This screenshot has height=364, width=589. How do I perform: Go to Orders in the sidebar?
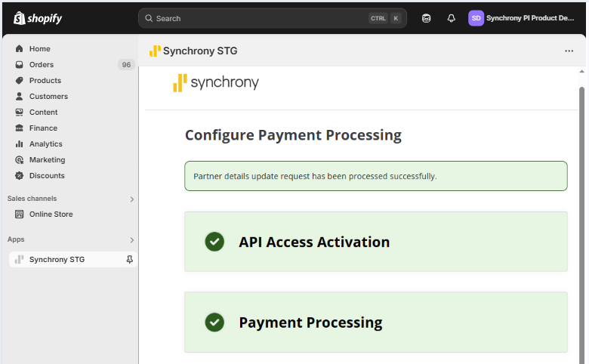point(42,65)
